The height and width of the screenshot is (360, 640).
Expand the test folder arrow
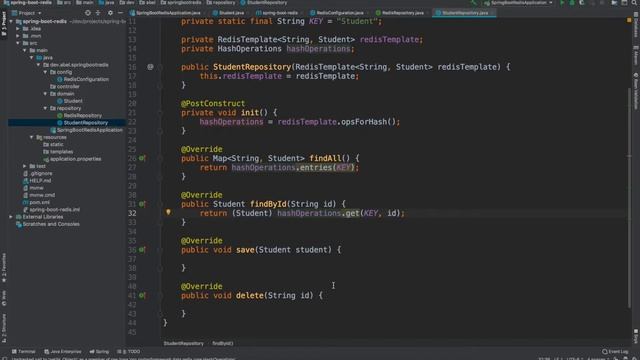coord(25,166)
